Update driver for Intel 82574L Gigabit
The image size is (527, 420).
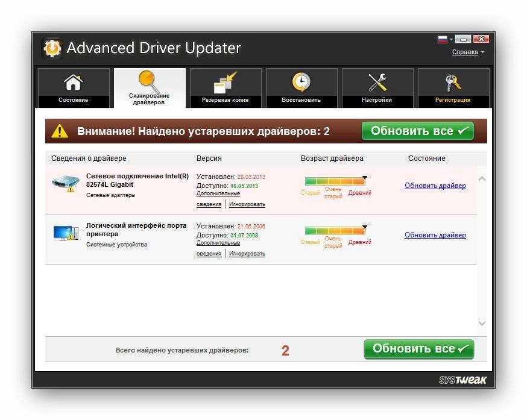coord(435,186)
